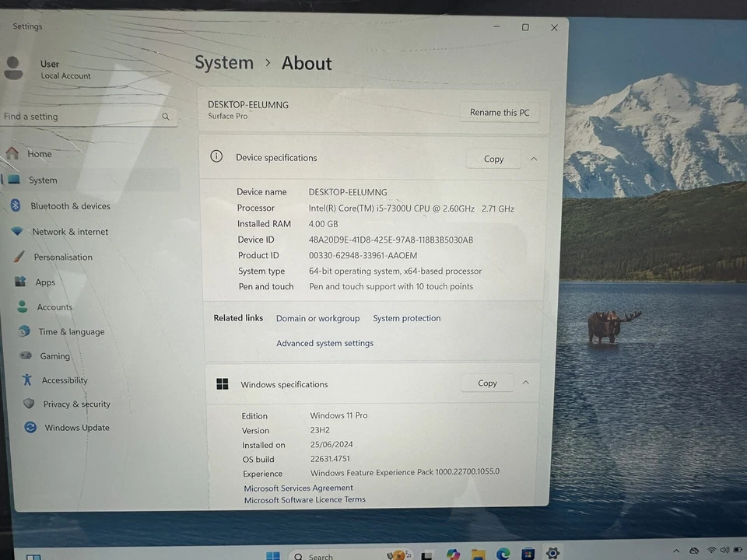Viewport: 747px width, 560px height.
Task: Select Home in the settings sidebar
Action: [x=39, y=153]
